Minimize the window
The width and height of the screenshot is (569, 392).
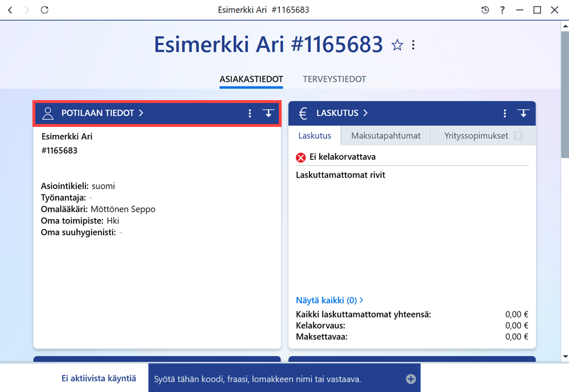519,10
